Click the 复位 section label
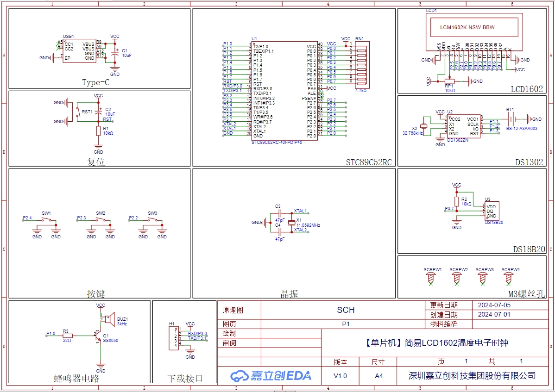The height and width of the screenshot is (392, 555). point(96,162)
